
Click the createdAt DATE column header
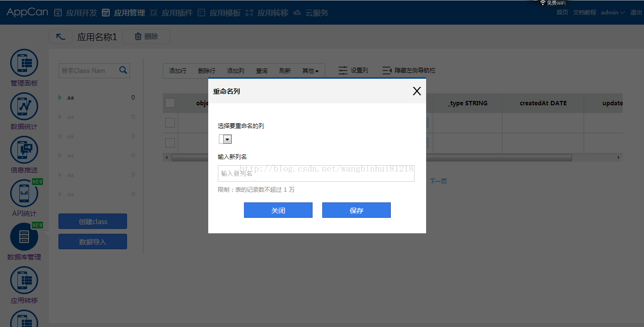tap(543, 103)
